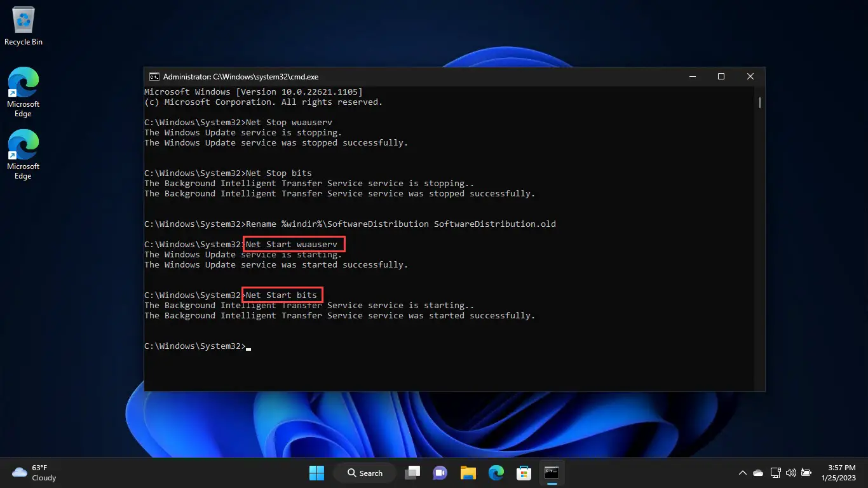The image size is (868, 488).
Task: Minimize the Command Prompt window
Action: click(x=692, y=76)
